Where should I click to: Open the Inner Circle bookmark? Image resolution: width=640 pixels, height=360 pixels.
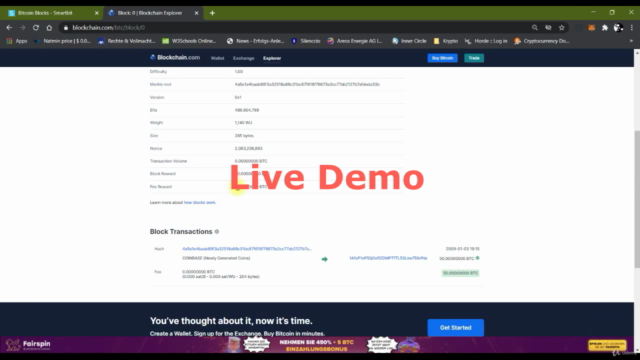coord(409,41)
